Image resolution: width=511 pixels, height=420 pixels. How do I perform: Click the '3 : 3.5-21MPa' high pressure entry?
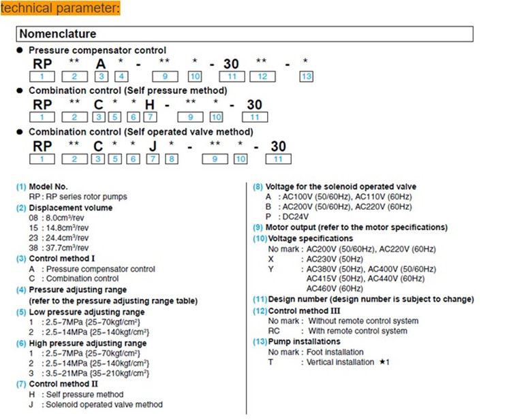89,373
